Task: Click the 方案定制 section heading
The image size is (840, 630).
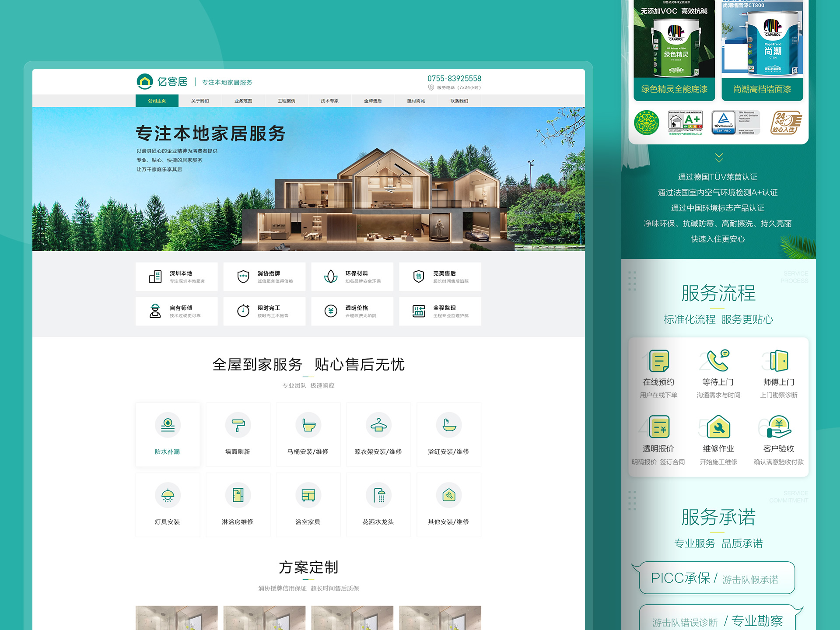Action: 308,567
